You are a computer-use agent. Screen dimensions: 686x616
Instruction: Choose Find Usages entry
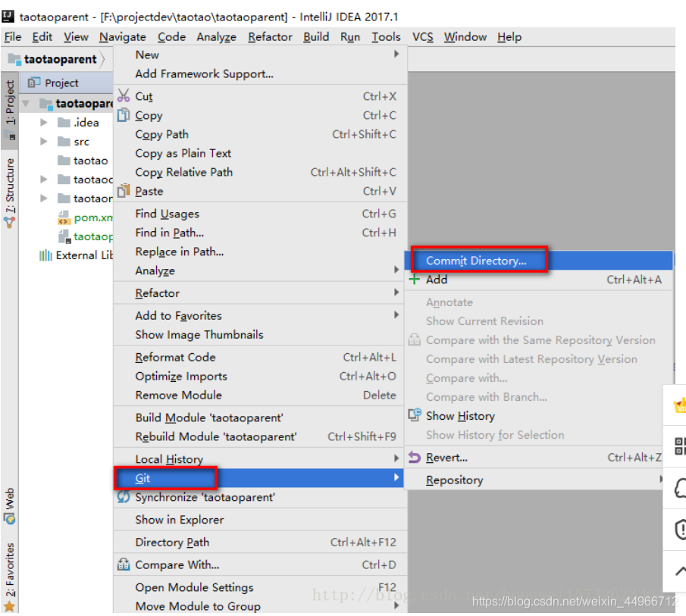tap(259, 214)
